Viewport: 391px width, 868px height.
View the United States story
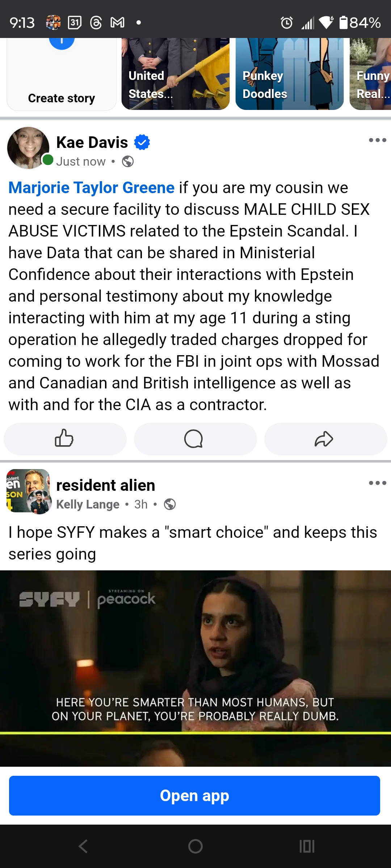[176, 74]
